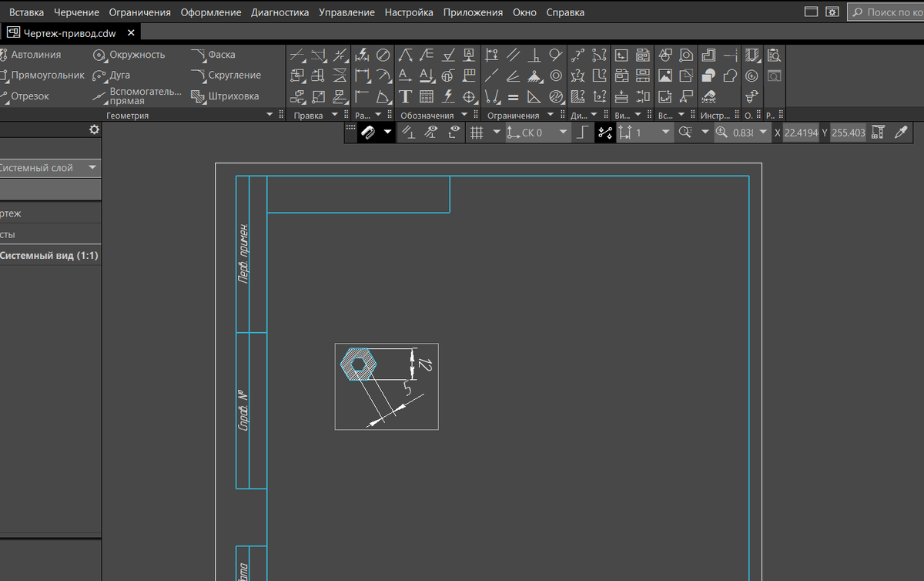924x581 pixels.
Task: Select the Штриховка hatch tool
Action: pyautogui.click(x=225, y=96)
